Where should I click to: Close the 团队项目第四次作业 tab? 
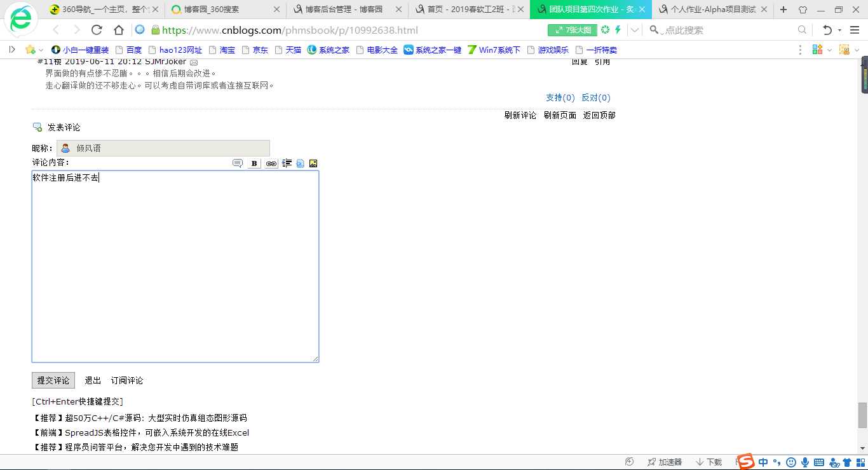pyautogui.click(x=642, y=10)
